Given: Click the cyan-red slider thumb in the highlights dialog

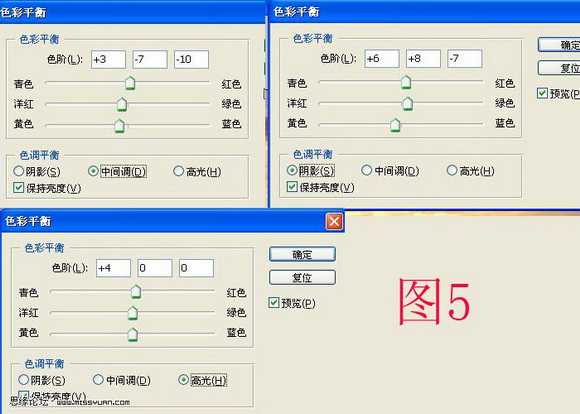Looking at the screenshot, I should (x=136, y=292).
